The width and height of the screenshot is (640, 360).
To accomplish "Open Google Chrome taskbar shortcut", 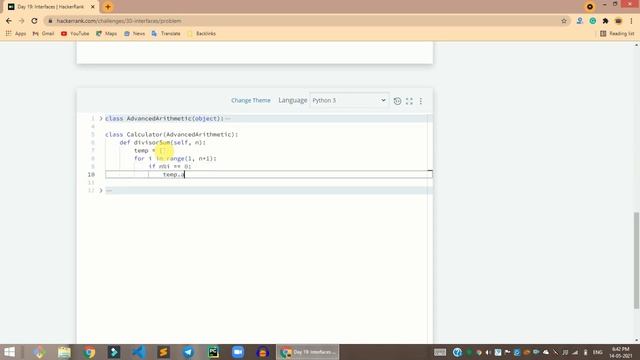I will (89, 352).
